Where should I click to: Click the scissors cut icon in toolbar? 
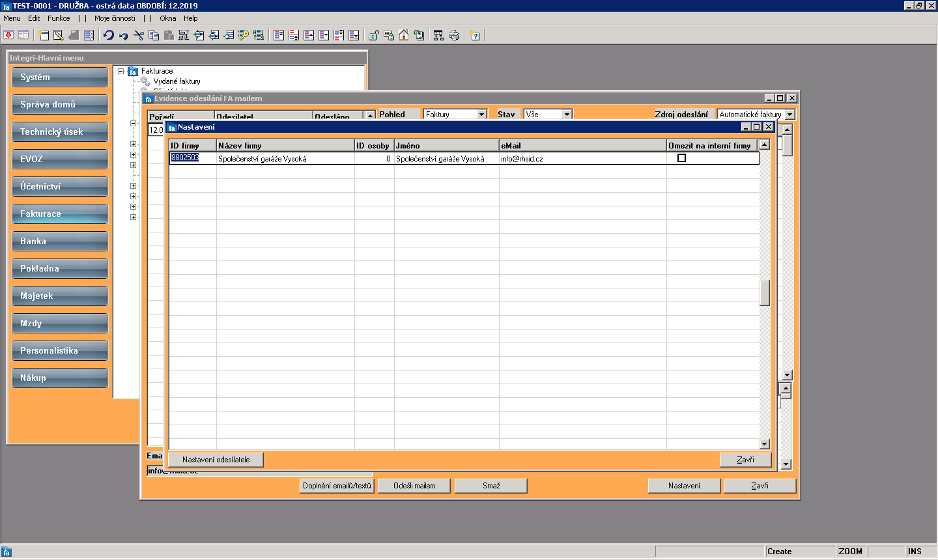coord(139,35)
